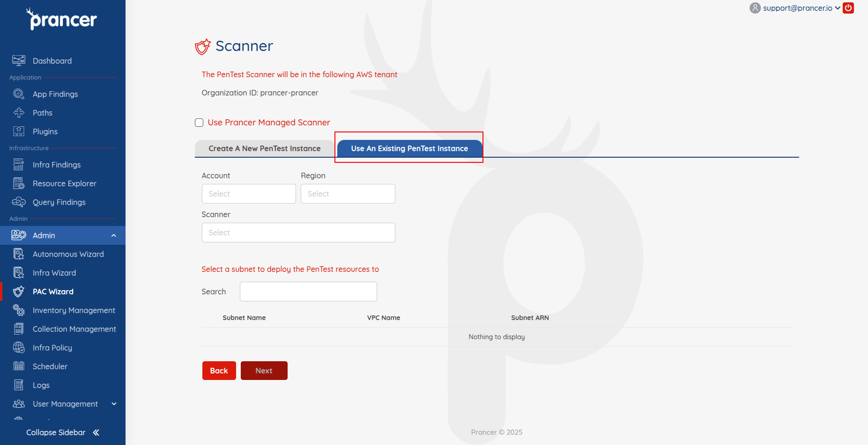Open Resource Explorer menu item
Screen dimensions: 868x445
65,183
